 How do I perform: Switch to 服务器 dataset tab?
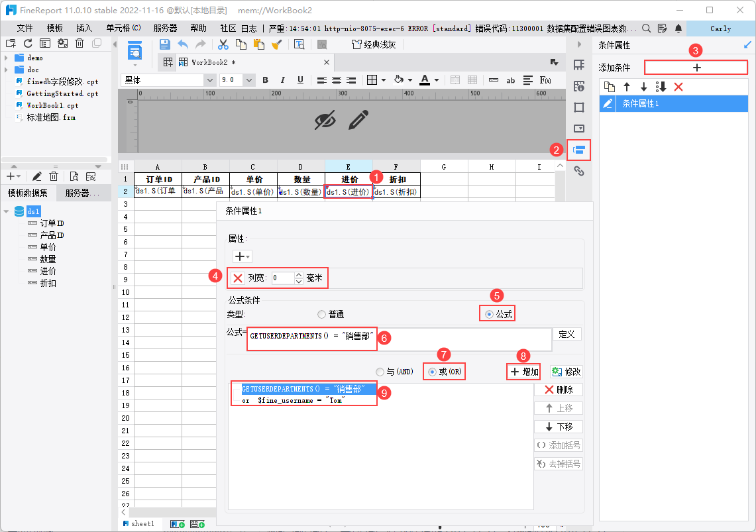pos(82,193)
